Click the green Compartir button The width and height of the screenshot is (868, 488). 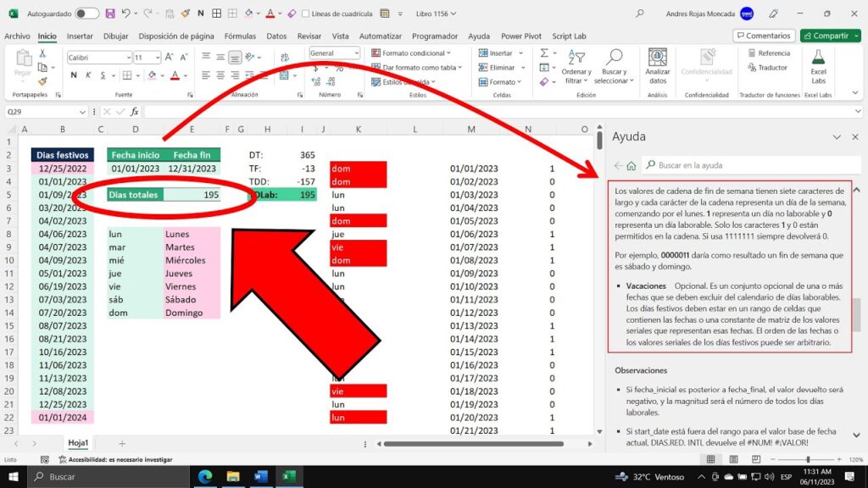[829, 36]
